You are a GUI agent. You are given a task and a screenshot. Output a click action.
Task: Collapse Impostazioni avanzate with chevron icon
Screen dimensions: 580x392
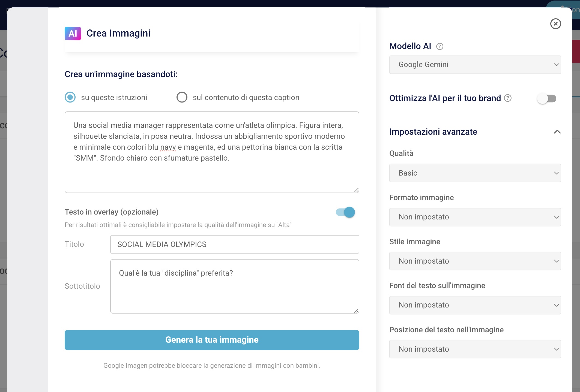click(x=557, y=132)
